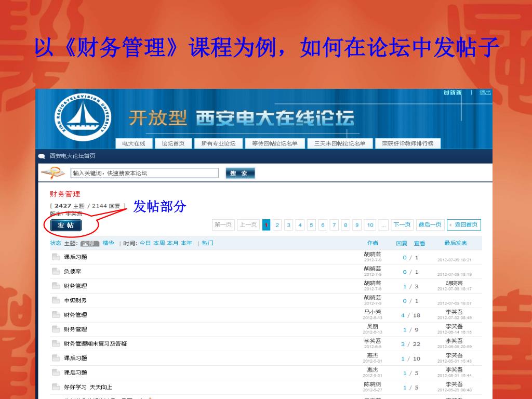Filter posts by 今日
The height and width of the screenshot is (399, 532).
pos(145,243)
